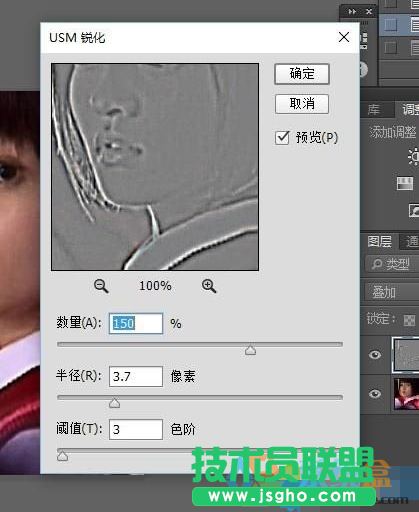Collapse the panel with double-arrow icon
Image resolution: width=419 pixels, height=512 pixels.
pyautogui.click(x=352, y=12)
